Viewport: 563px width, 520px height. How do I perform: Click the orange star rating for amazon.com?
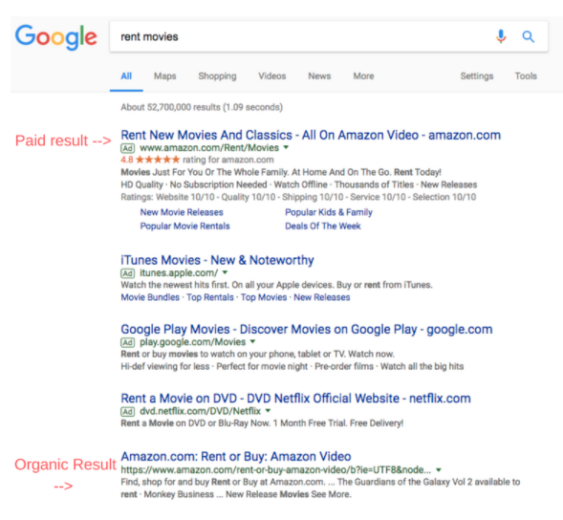tap(158, 159)
